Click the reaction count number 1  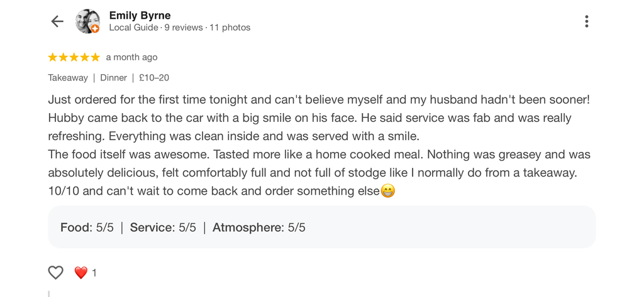(94, 273)
